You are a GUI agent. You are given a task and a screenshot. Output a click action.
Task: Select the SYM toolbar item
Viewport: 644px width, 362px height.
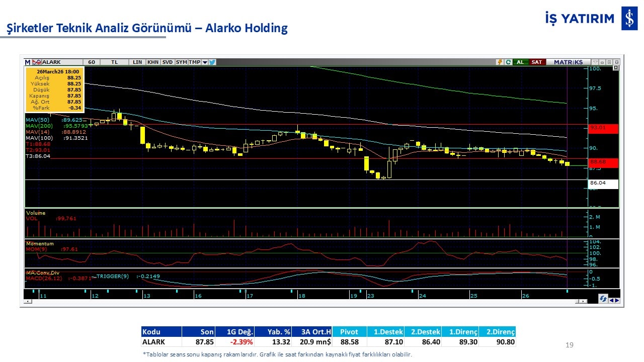pos(182,62)
